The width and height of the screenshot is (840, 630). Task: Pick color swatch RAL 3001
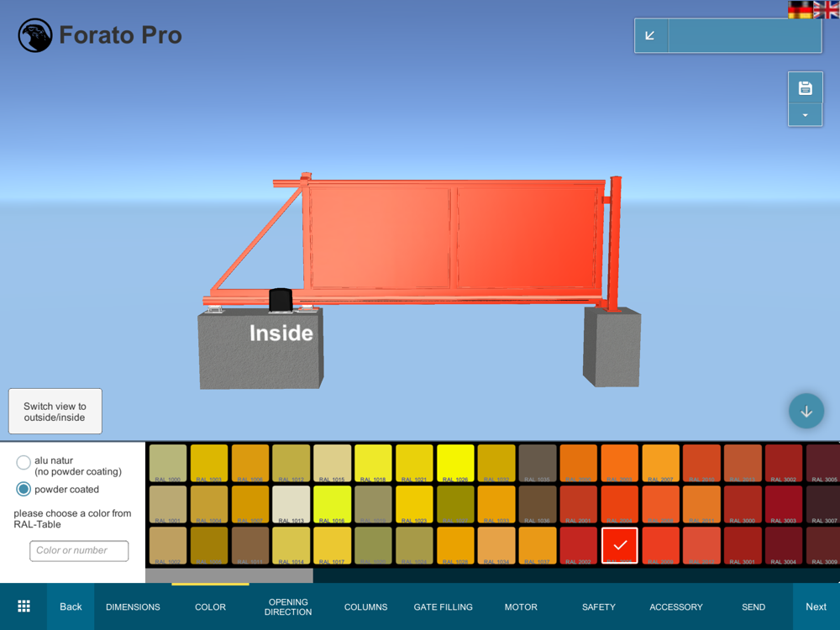[x=743, y=545]
